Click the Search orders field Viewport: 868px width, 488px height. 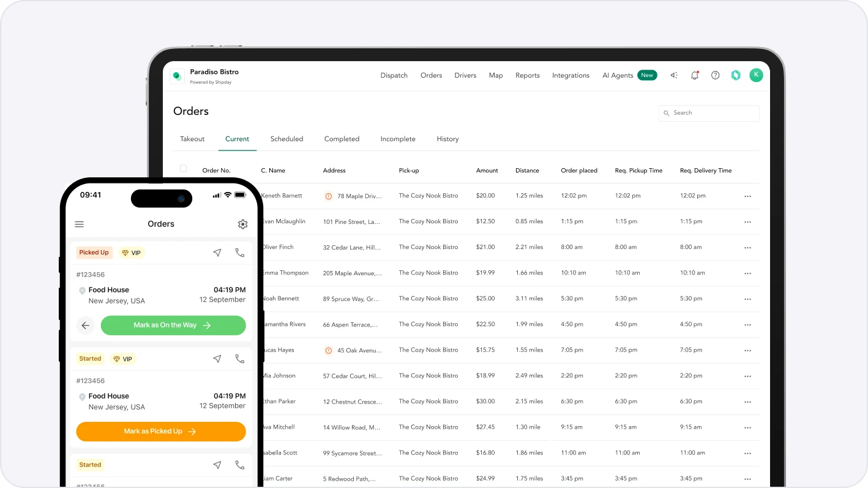pyautogui.click(x=709, y=113)
